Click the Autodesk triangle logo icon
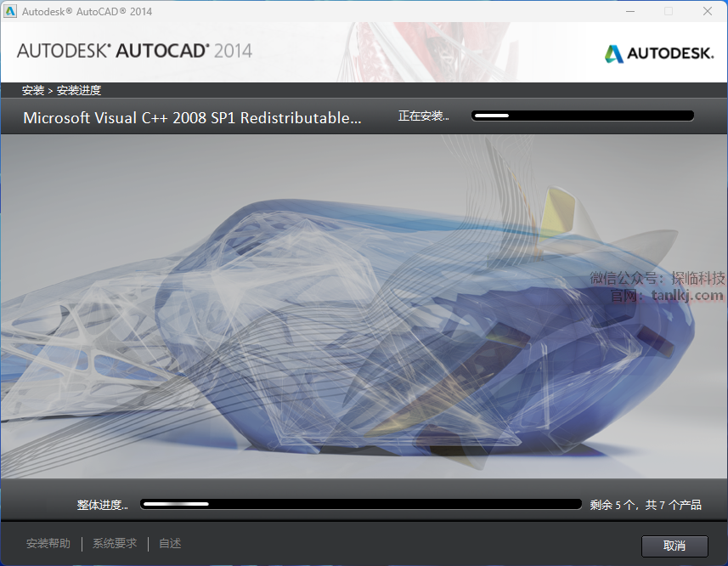This screenshot has height=566, width=728. coord(613,54)
